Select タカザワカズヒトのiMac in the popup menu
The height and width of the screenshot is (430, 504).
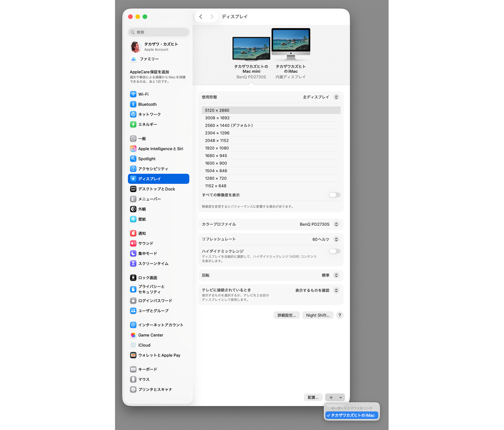tap(352, 415)
